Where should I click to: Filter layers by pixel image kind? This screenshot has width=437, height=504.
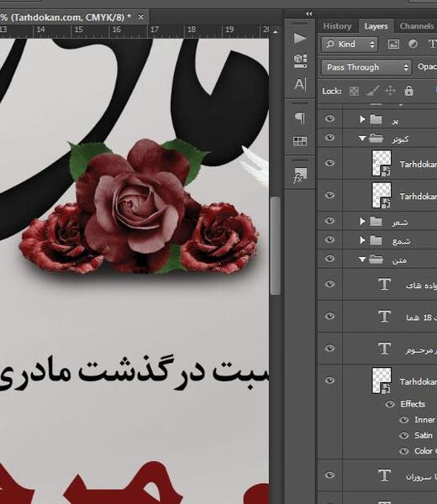pyautogui.click(x=393, y=44)
